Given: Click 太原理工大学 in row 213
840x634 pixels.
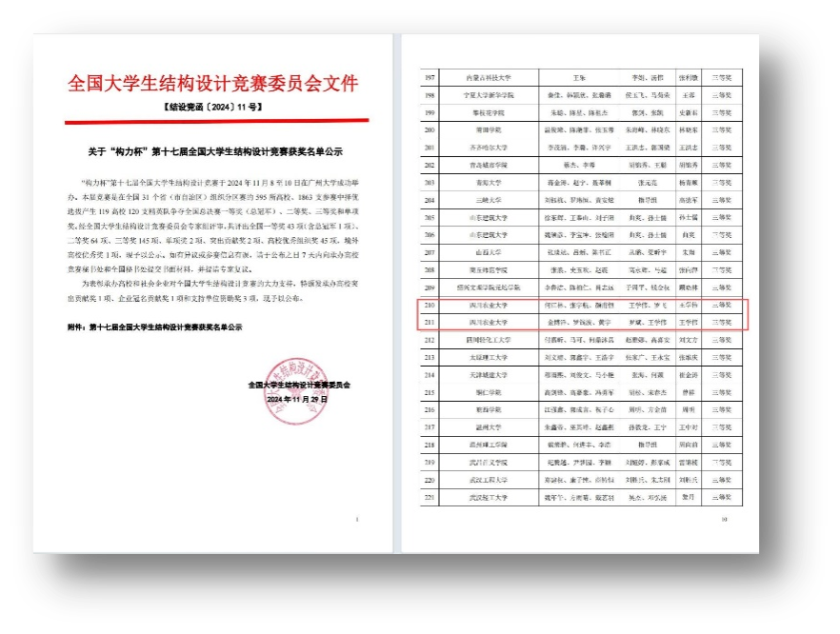Looking at the screenshot, I should pos(488,357).
